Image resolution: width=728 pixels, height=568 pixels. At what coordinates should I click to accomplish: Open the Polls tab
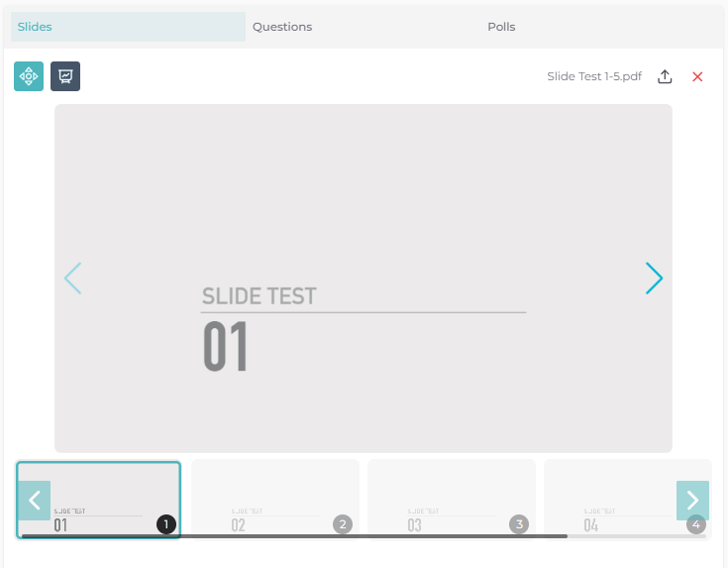tap(501, 27)
